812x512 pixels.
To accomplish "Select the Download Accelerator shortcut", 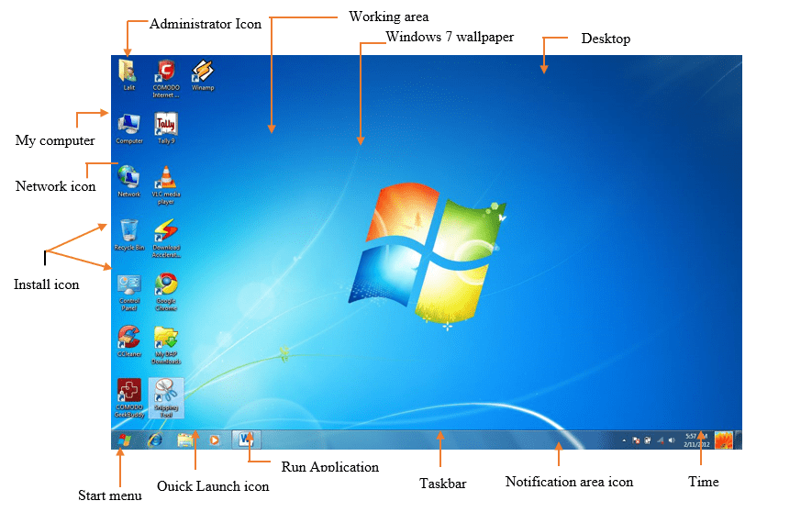I will click(166, 239).
